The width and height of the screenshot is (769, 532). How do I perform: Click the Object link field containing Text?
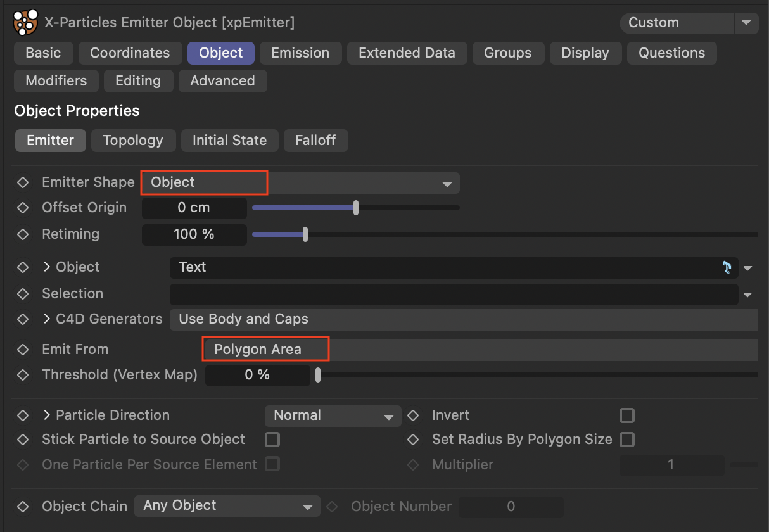coord(454,268)
